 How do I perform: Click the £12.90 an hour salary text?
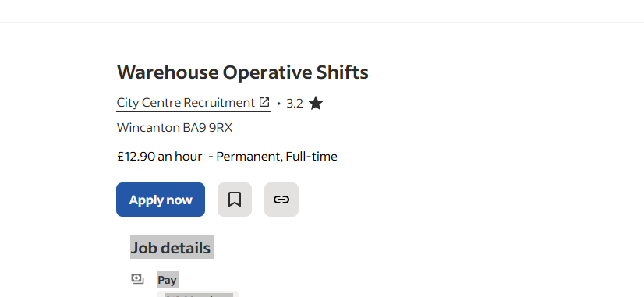pyautogui.click(x=160, y=157)
